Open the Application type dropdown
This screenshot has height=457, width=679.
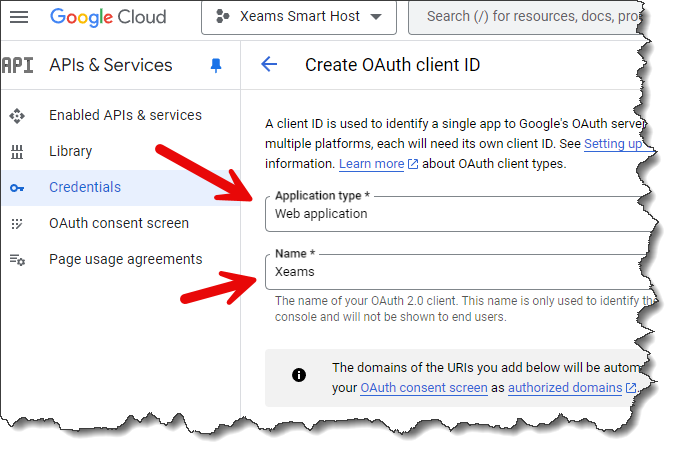(x=459, y=214)
